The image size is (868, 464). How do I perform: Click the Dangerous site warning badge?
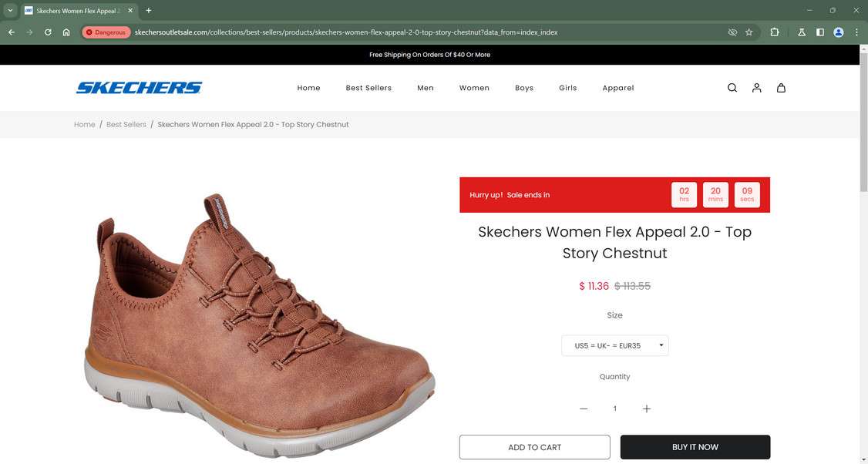click(x=106, y=32)
